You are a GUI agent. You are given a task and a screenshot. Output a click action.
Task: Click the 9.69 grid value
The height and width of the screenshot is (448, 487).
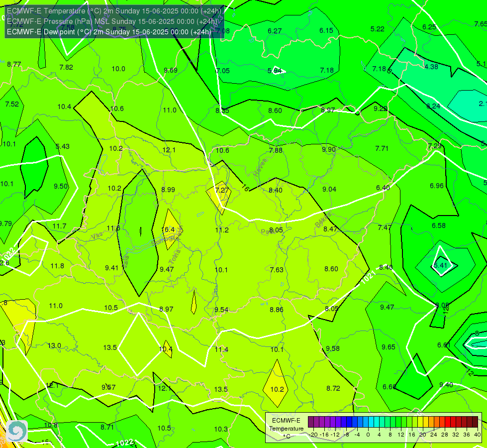click(171, 70)
